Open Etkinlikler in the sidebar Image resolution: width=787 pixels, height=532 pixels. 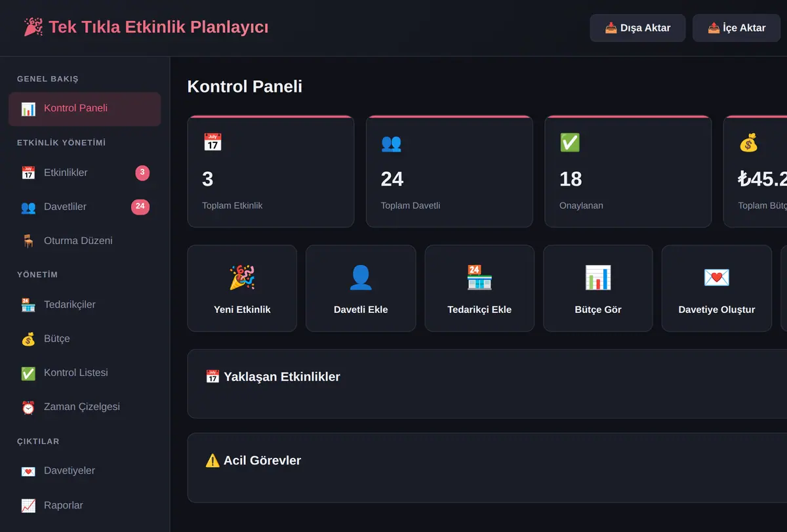click(85, 173)
